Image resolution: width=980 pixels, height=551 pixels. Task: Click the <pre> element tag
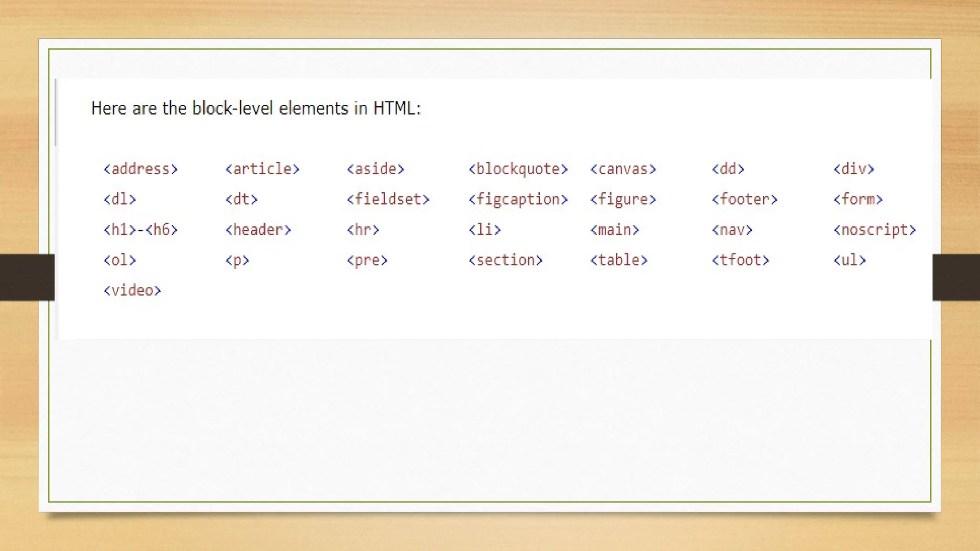pyautogui.click(x=367, y=260)
